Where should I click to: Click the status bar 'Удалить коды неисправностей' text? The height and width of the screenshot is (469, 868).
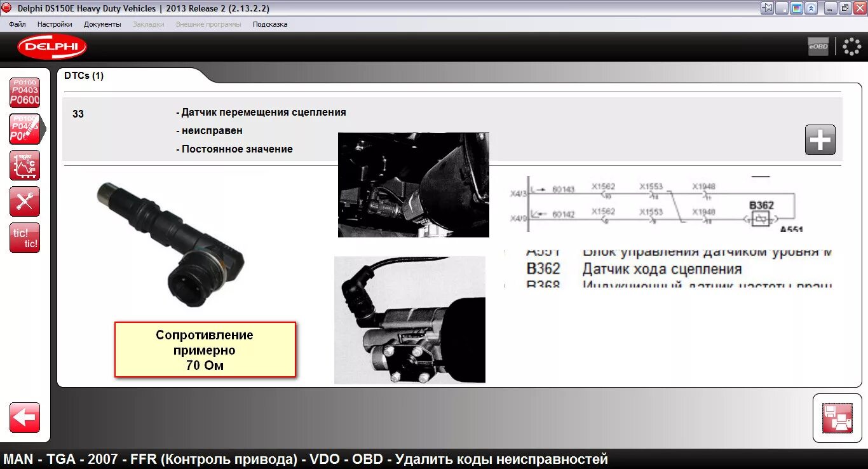coord(501,459)
